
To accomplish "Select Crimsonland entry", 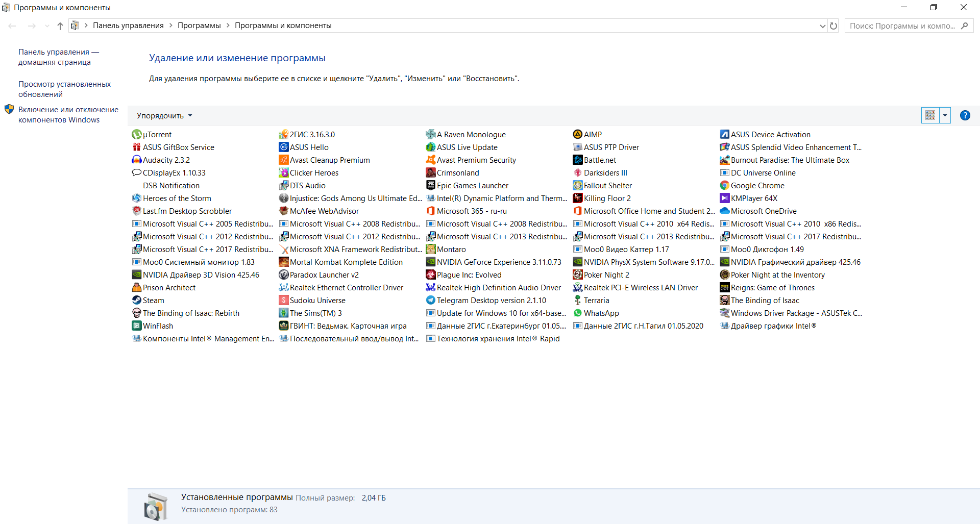I will click(453, 173).
